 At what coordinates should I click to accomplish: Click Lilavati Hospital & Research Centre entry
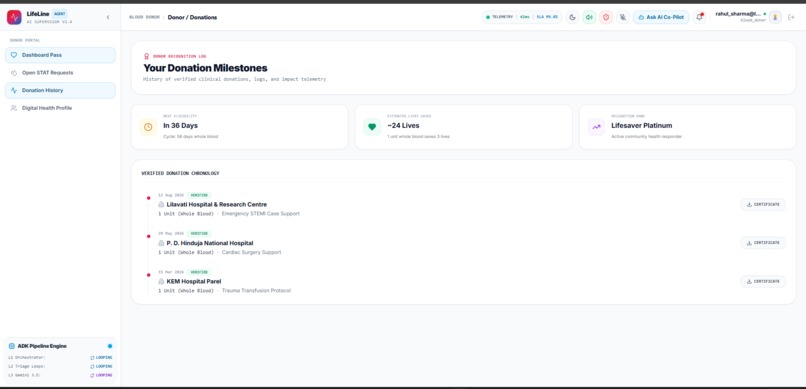(216, 205)
